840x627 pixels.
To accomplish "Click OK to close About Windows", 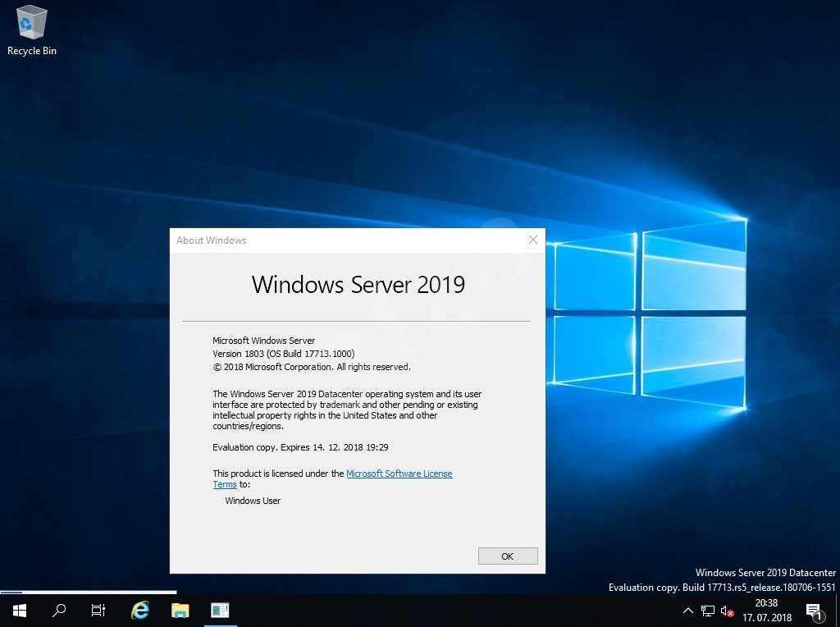I will tap(507, 556).
